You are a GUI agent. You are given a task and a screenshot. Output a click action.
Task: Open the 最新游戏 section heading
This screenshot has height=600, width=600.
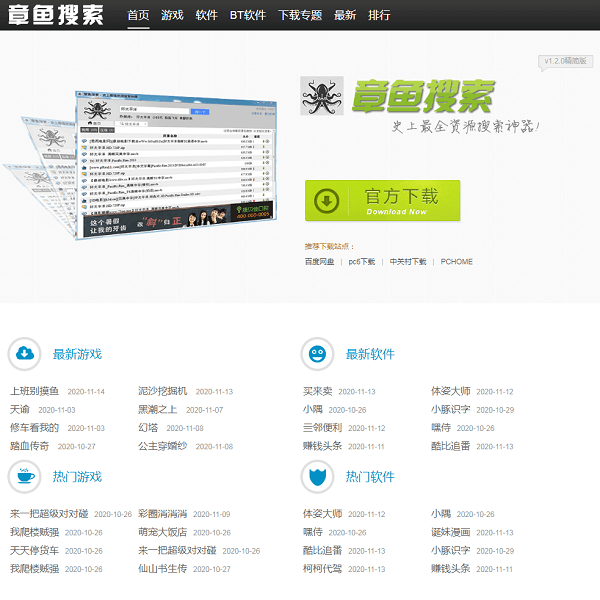(x=77, y=354)
